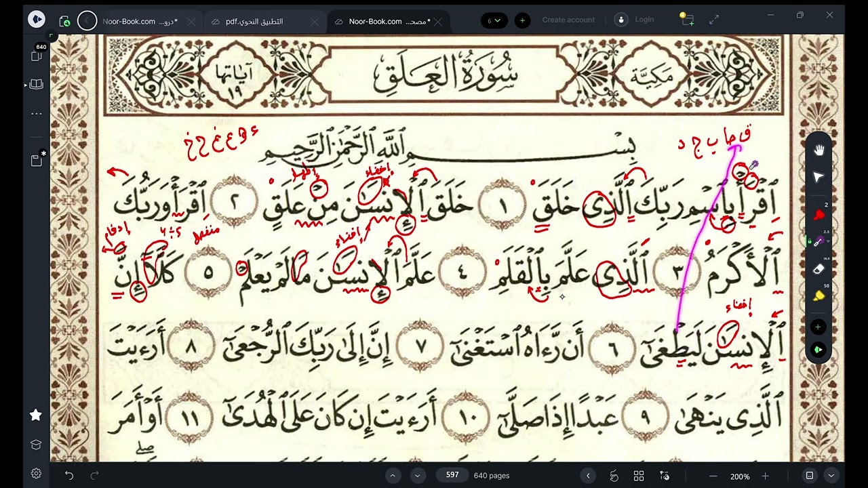Click the left chevron navigation button
Screen dimensions: 868x488
[588, 476]
